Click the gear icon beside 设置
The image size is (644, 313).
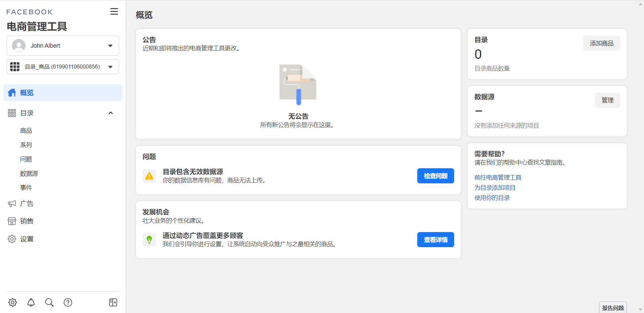(12, 239)
